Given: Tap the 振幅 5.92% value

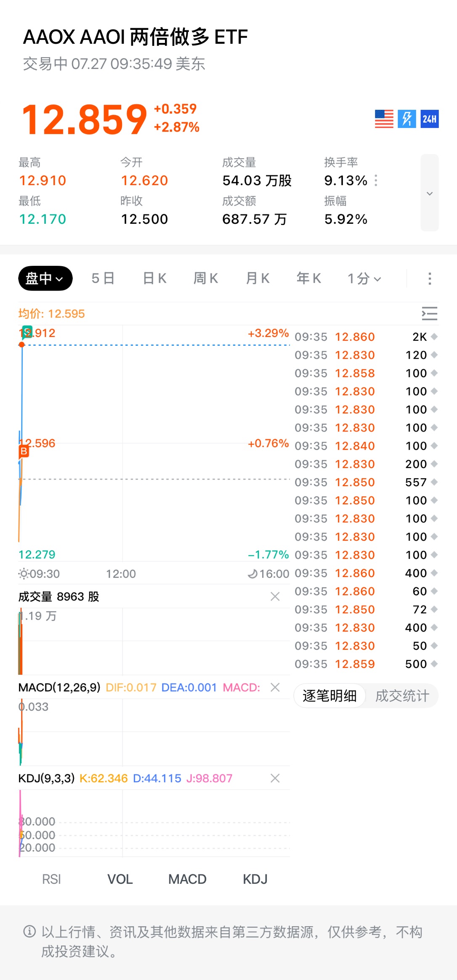Looking at the screenshot, I should 346,219.
